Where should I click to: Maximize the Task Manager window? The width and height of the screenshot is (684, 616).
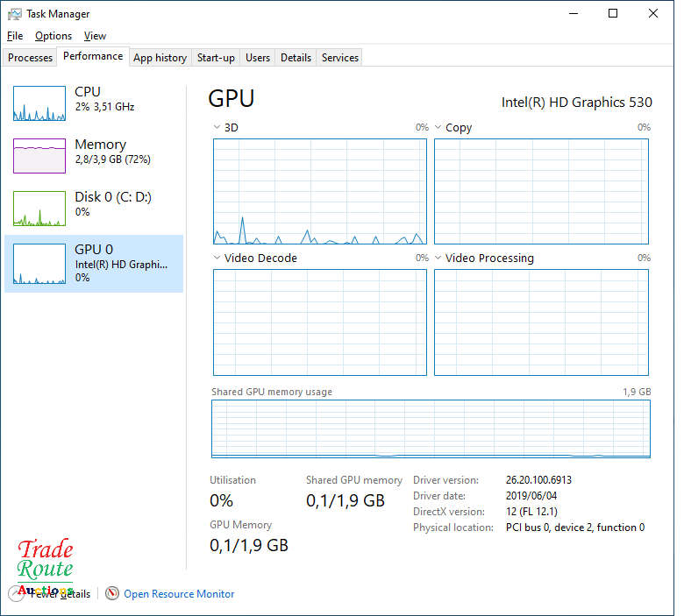pyautogui.click(x=613, y=13)
